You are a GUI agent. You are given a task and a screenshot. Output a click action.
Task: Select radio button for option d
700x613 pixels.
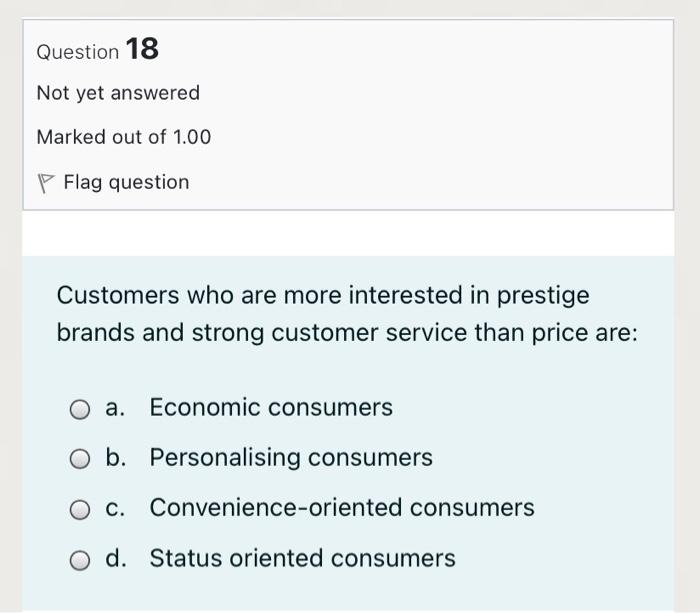79,559
